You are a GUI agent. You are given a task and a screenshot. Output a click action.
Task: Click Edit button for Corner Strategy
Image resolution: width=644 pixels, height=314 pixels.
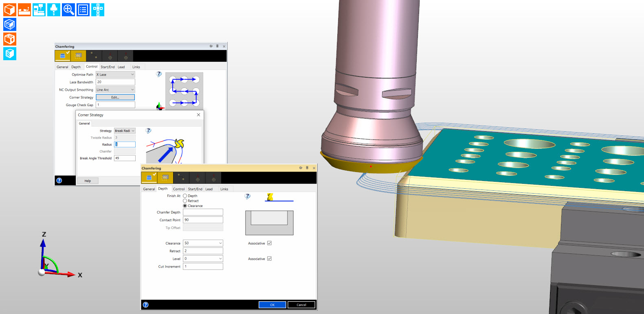[115, 98]
